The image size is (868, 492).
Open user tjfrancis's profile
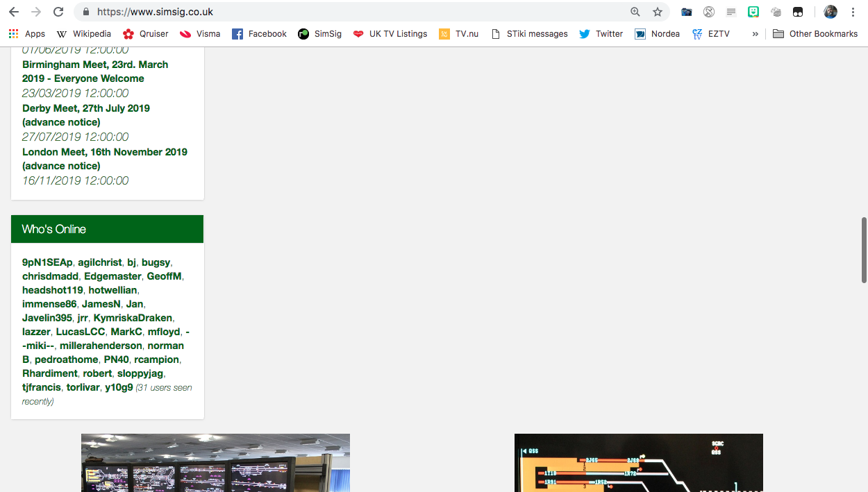(42, 387)
